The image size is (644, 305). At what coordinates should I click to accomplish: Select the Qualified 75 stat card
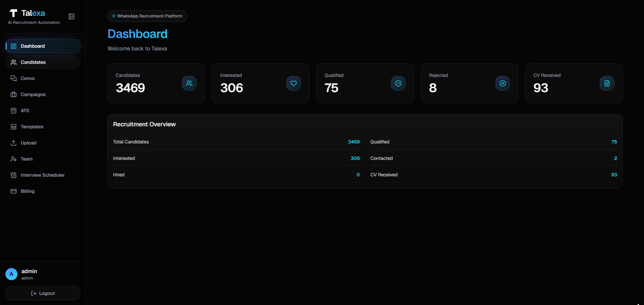[x=365, y=83]
